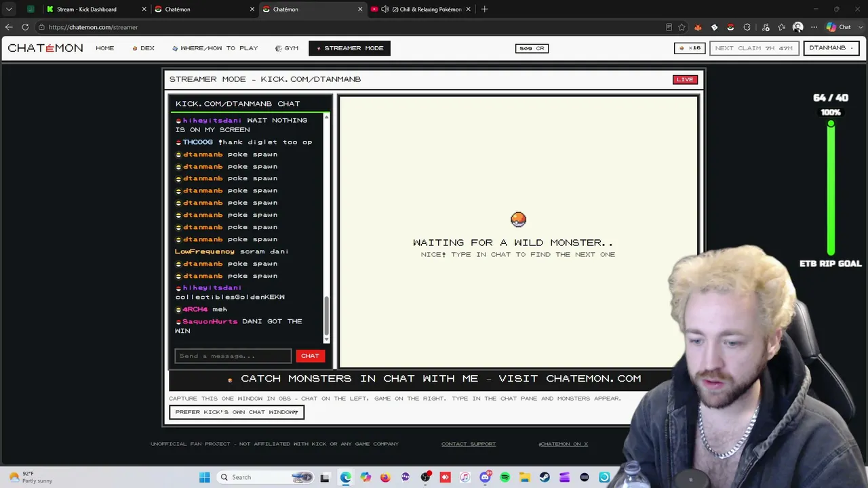Open Spotify from the taskbar
The image size is (868, 488).
tap(505, 477)
